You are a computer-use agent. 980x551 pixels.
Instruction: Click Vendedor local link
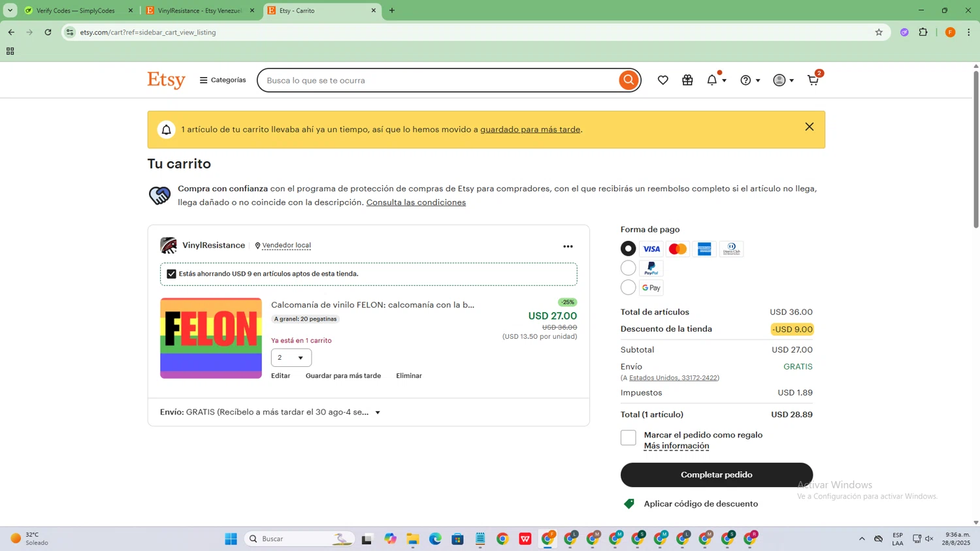pyautogui.click(x=286, y=245)
